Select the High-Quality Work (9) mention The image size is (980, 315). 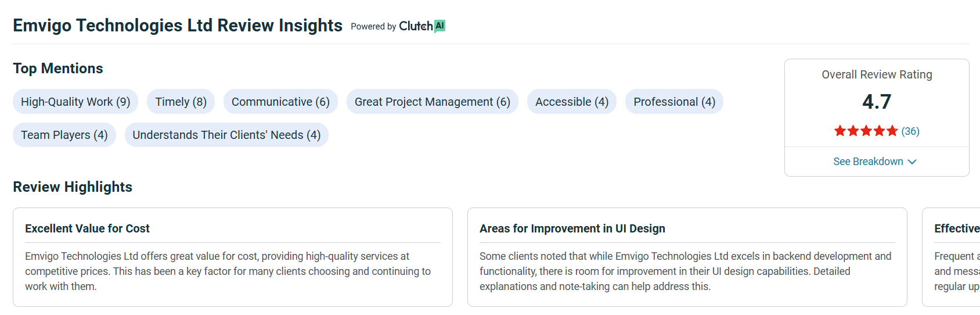75,102
